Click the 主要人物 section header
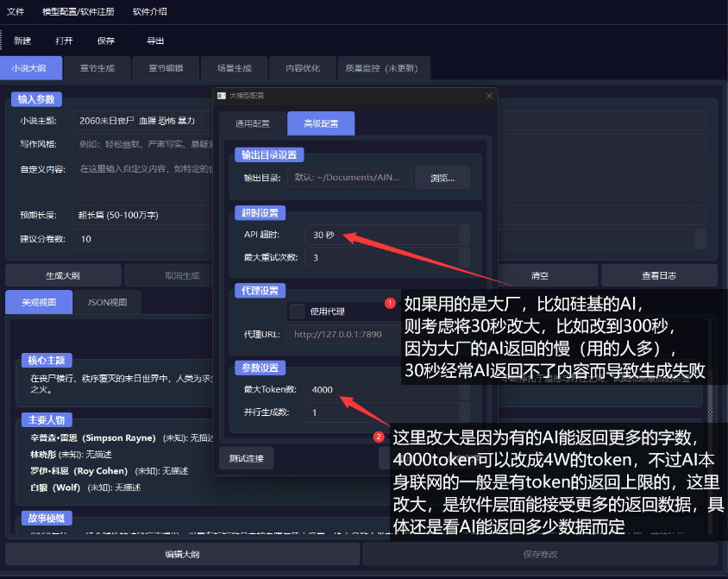728x579 pixels. pos(47,419)
